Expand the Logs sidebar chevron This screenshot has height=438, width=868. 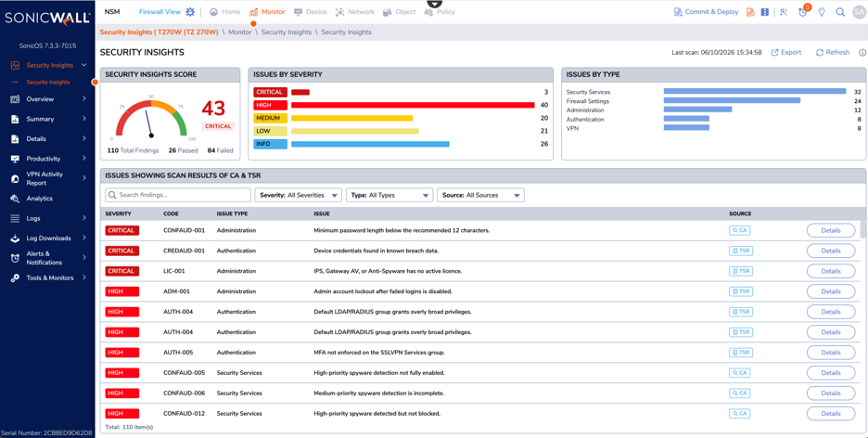[84, 218]
